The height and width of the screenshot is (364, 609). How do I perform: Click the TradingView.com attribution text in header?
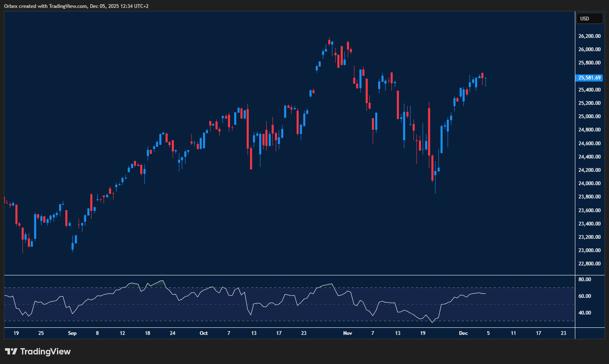(x=68, y=6)
